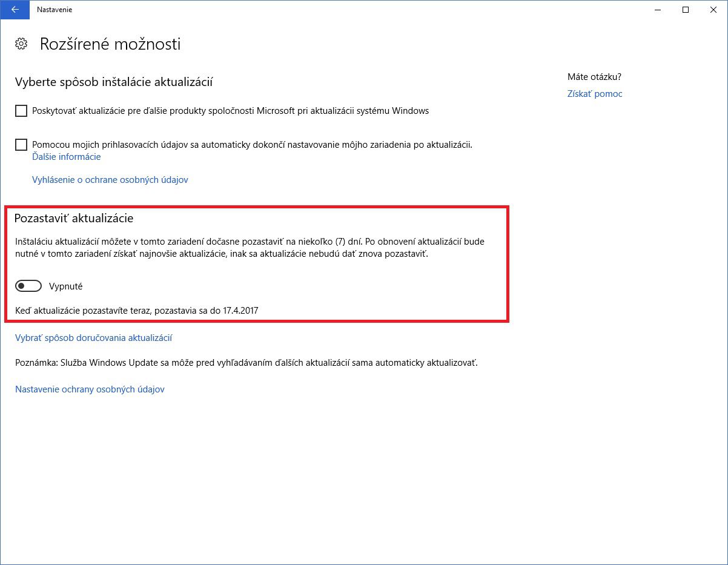Check the sign-in info auto-finish setup box
Screen dimensions: 728x565
tap(21, 145)
